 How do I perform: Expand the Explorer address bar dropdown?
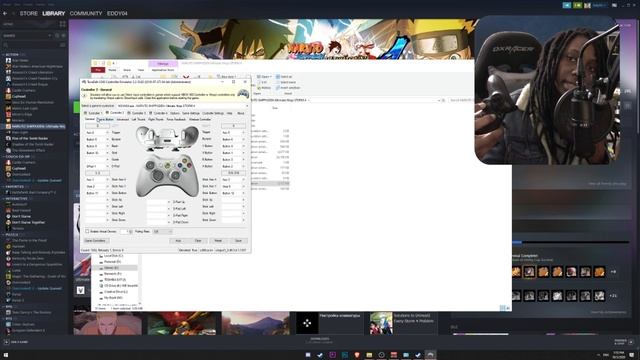coord(439,100)
